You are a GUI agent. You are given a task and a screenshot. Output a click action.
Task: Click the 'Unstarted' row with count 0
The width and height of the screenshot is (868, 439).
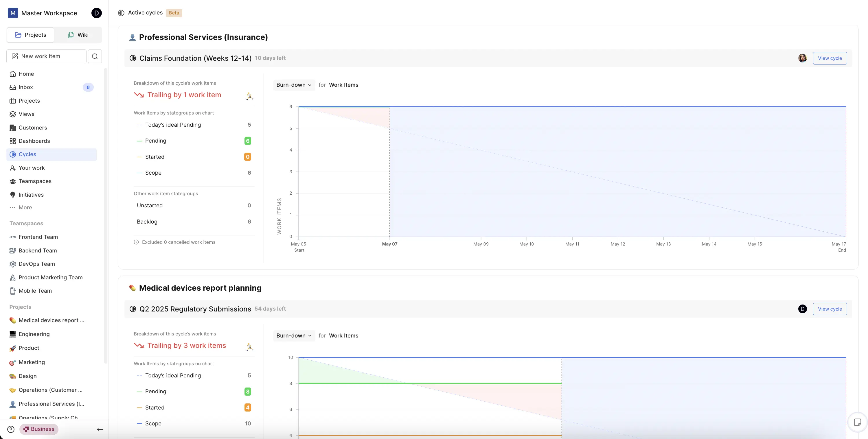[x=194, y=206]
